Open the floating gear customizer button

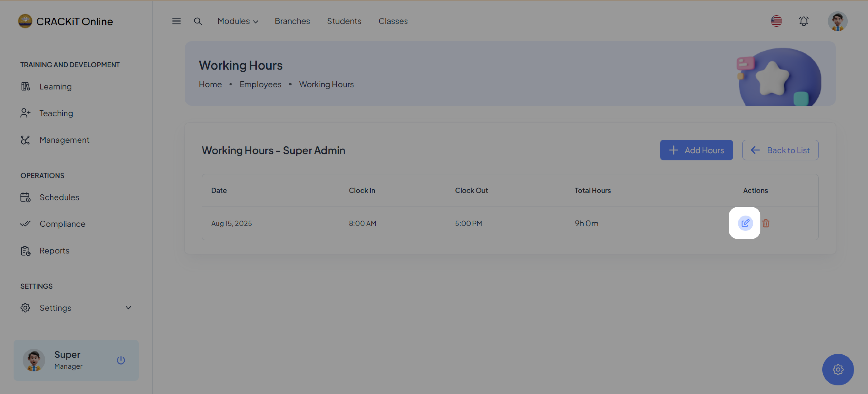[x=838, y=369]
